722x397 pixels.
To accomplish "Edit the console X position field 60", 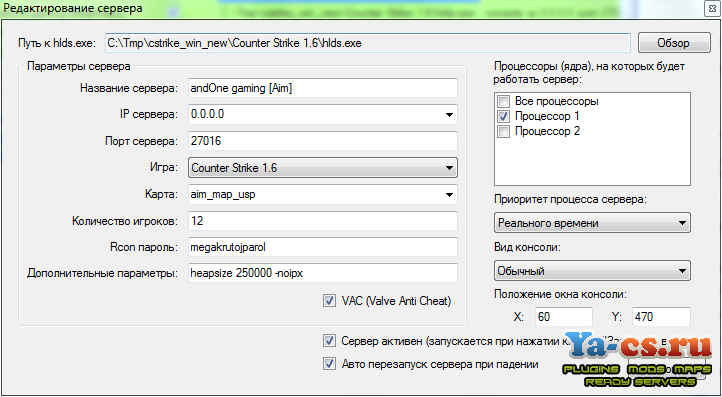I will tap(564, 317).
